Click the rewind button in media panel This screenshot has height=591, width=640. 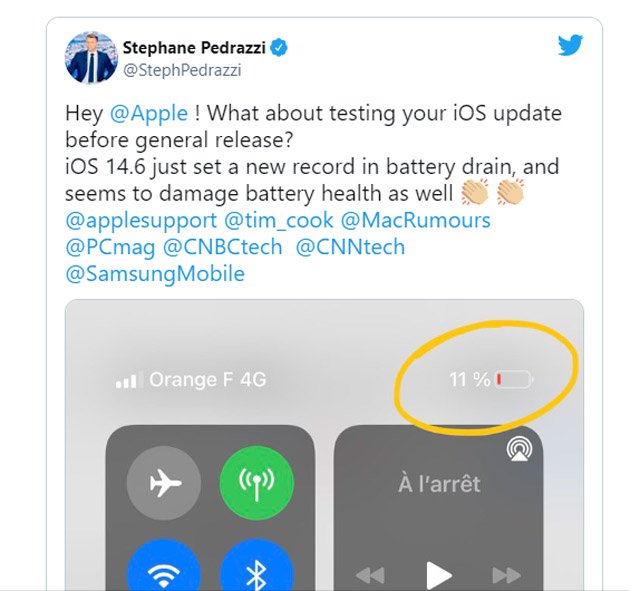point(370,575)
